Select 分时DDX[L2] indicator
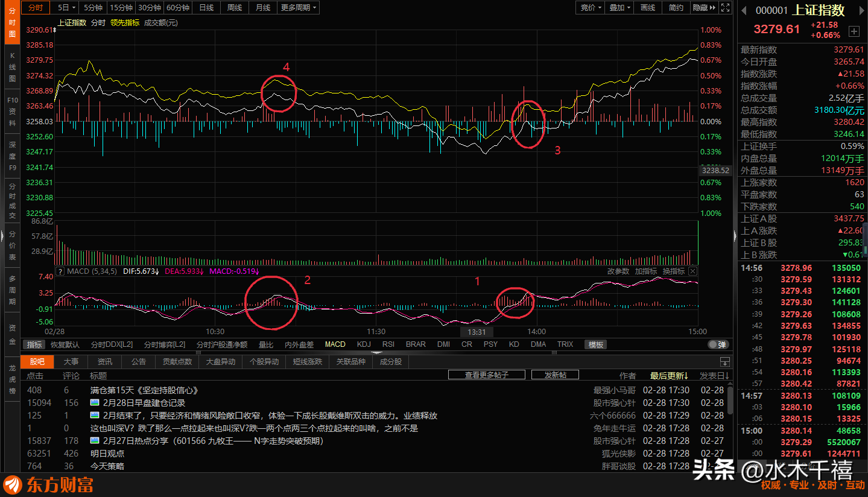868x497 pixels. tap(112, 344)
